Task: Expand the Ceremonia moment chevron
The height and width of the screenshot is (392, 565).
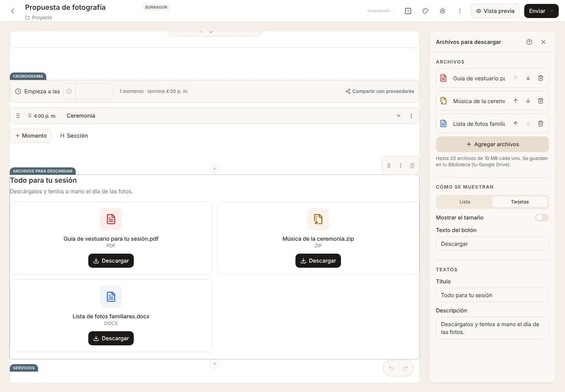Action: pos(399,116)
